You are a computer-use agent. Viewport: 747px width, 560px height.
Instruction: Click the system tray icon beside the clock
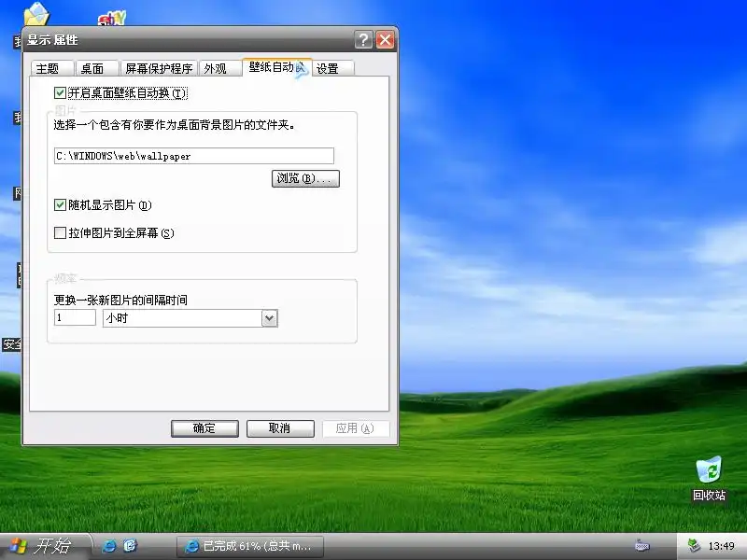coord(694,546)
